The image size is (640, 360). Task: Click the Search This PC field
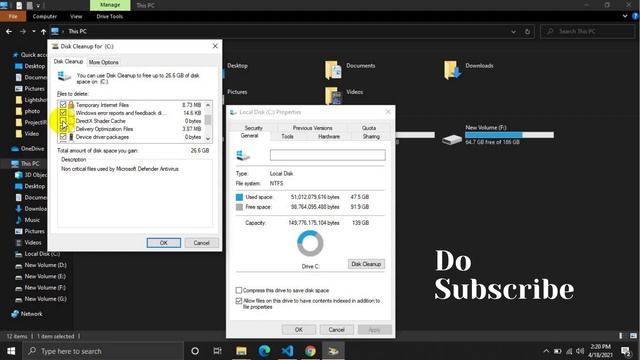point(588,31)
